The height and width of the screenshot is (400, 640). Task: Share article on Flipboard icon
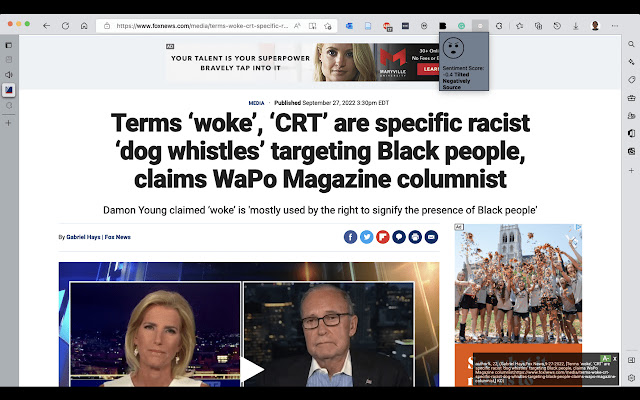383,237
